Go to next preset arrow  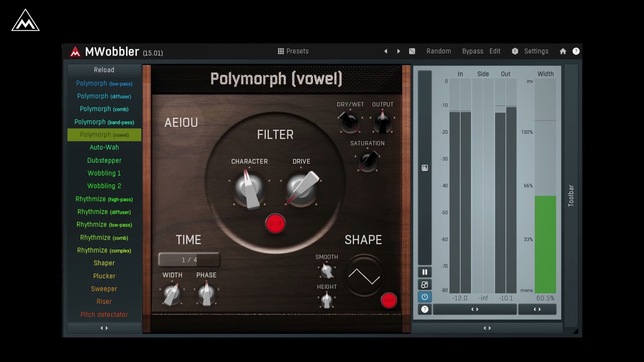[x=398, y=51]
